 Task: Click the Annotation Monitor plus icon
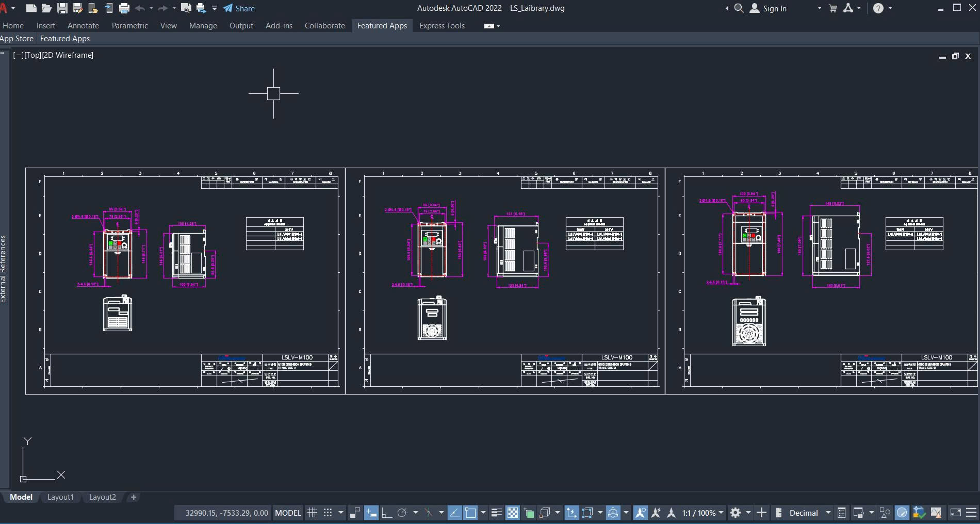[x=761, y=513]
